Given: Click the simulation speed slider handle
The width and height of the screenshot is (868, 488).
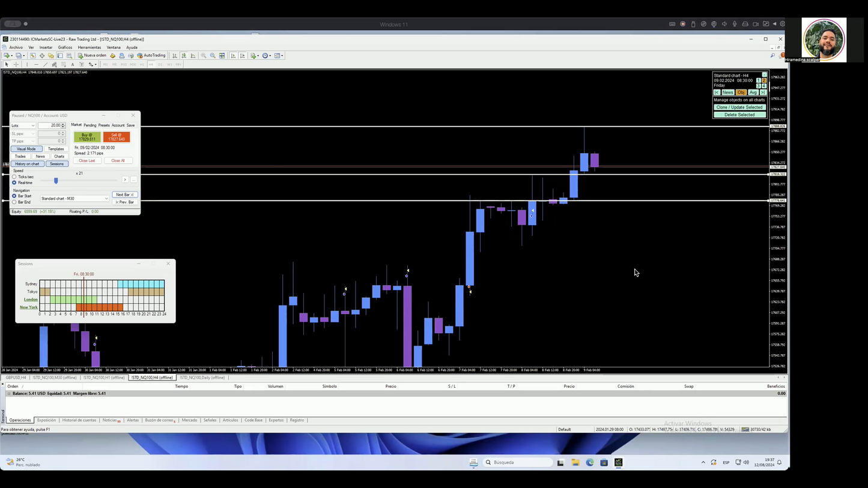Looking at the screenshot, I should click(x=56, y=180).
